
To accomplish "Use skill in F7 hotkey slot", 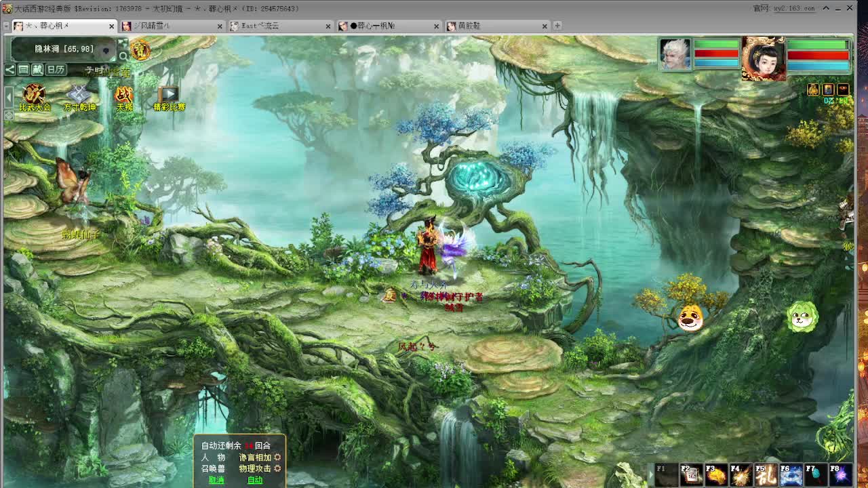I will pyautogui.click(x=816, y=474).
